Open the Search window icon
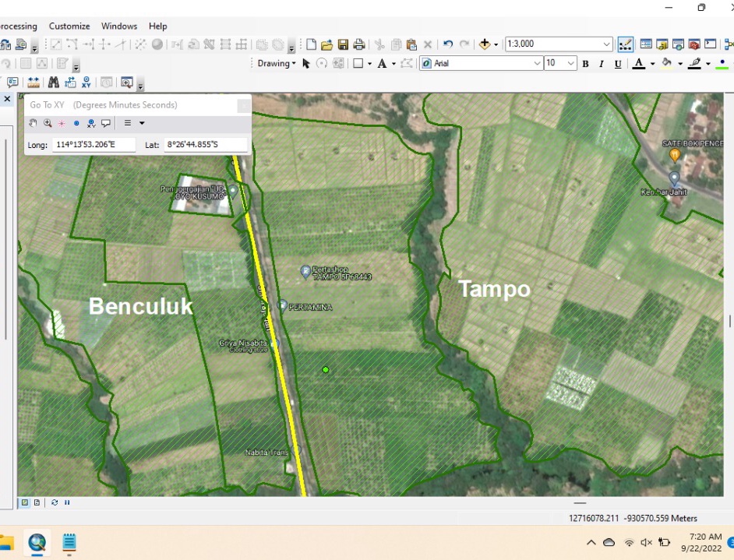Image resolution: width=734 pixels, height=560 pixels. coord(678,44)
